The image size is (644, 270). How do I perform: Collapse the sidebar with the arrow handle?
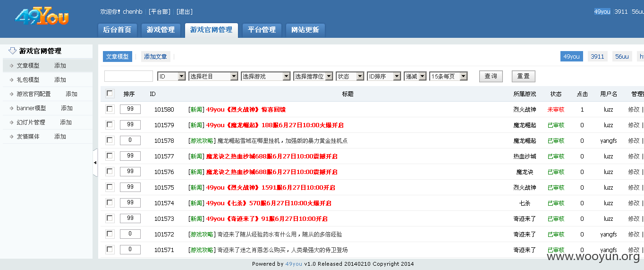tap(95, 163)
